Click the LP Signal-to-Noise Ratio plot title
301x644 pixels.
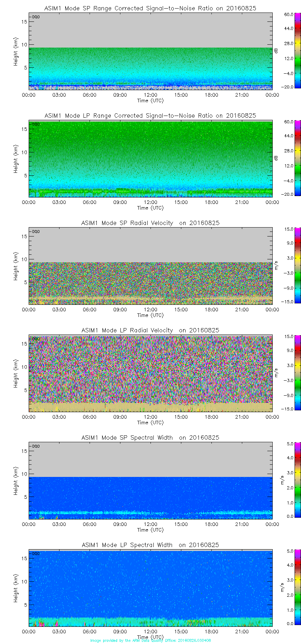tap(150, 116)
